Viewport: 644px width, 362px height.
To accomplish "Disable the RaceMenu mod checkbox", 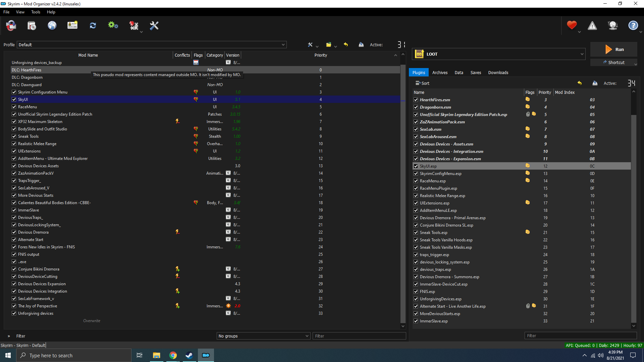I will (14, 107).
